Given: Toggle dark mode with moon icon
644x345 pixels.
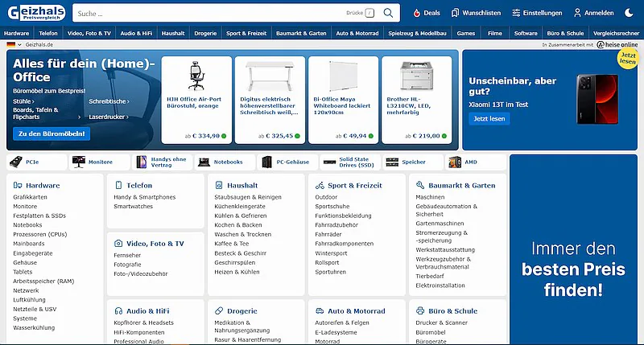Looking at the screenshot, I should tap(630, 13).
